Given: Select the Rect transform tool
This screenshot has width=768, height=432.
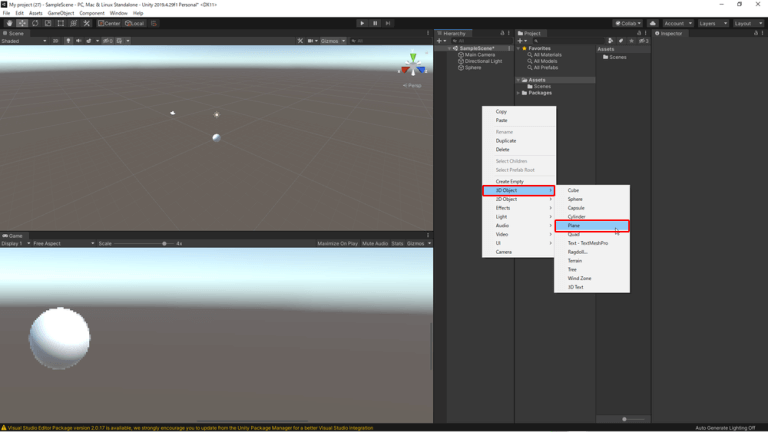Looking at the screenshot, I should click(x=61, y=23).
